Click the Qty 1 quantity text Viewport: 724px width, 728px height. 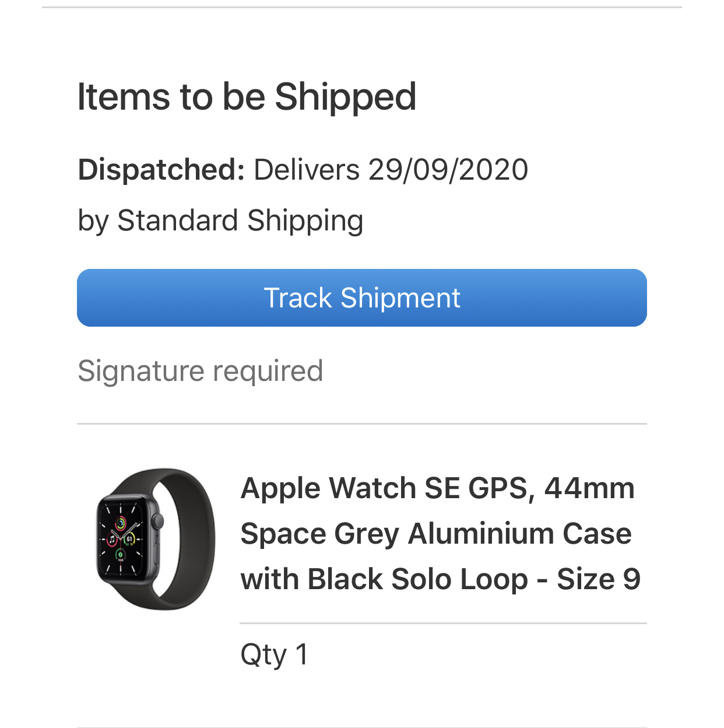click(274, 654)
